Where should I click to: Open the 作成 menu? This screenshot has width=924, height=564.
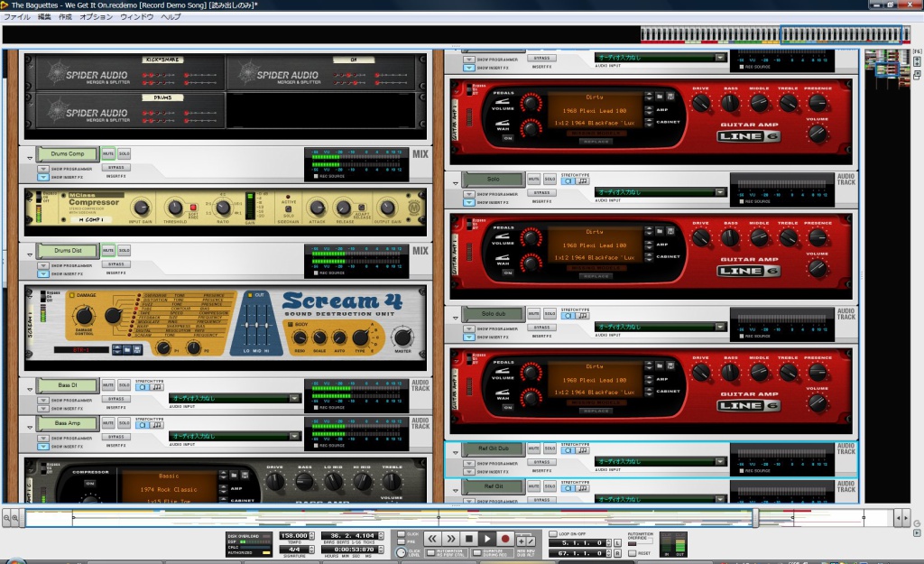pyautogui.click(x=65, y=16)
